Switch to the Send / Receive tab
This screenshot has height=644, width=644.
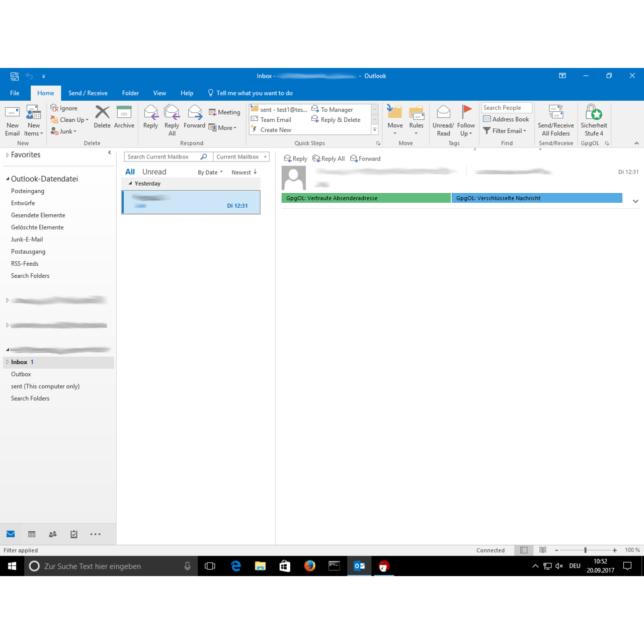(88, 93)
